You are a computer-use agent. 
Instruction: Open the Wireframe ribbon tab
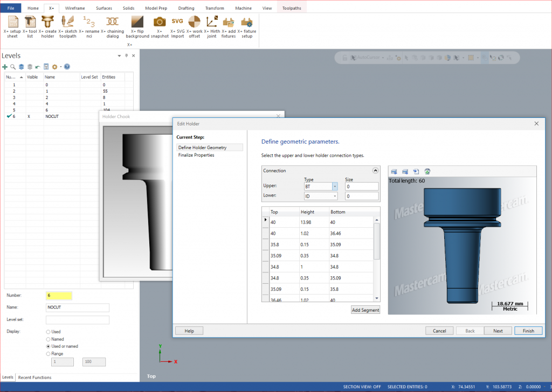pyautogui.click(x=74, y=8)
